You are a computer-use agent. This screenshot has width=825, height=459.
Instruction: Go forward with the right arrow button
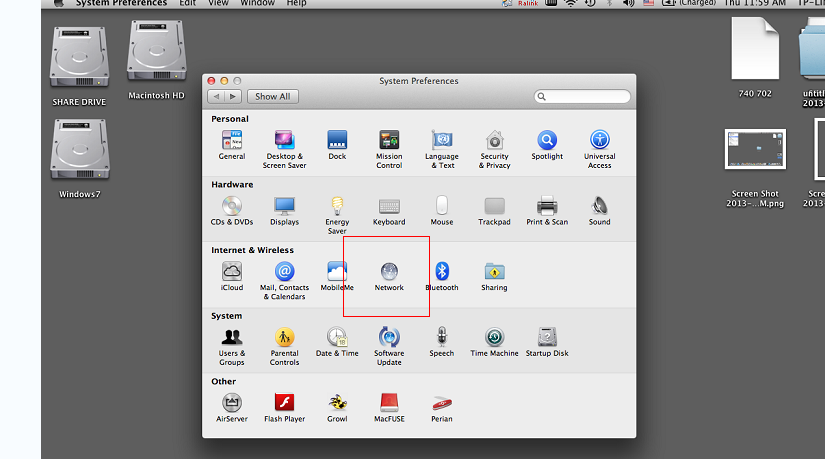point(233,96)
